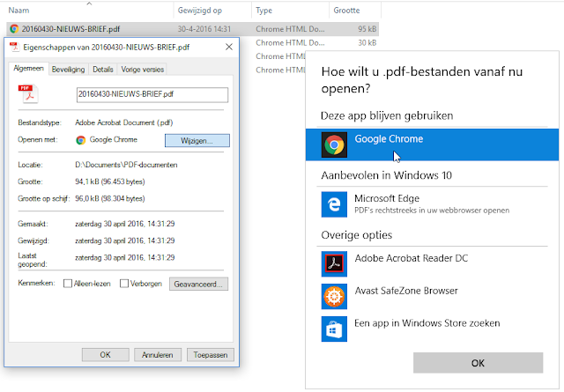Click the file name input field
This screenshot has height=392, width=564.
[152, 94]
